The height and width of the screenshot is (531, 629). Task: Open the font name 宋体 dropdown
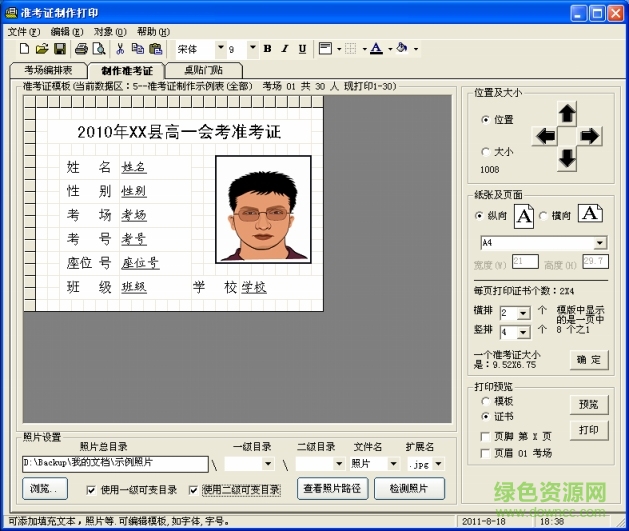tap(220, 49)
